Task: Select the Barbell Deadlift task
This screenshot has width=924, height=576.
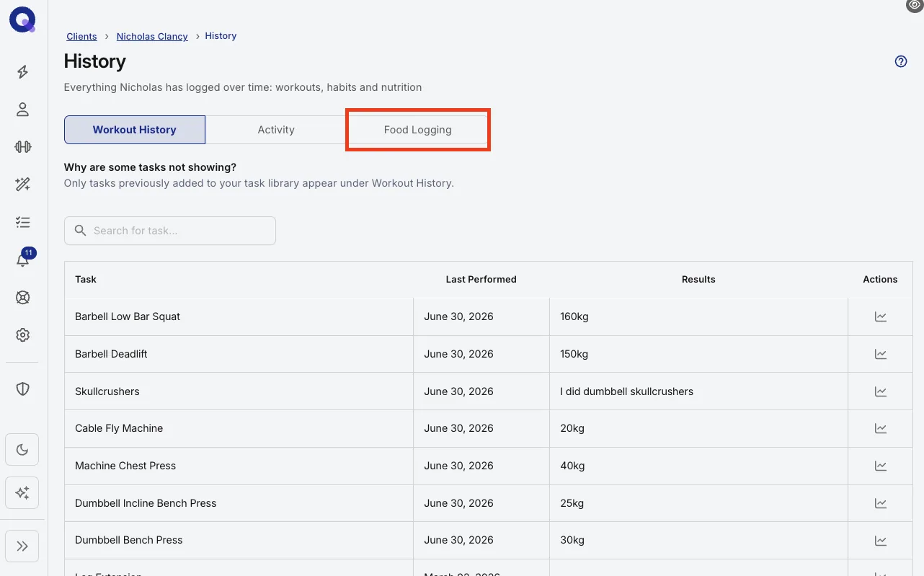Action: click(x=111, y=354)
